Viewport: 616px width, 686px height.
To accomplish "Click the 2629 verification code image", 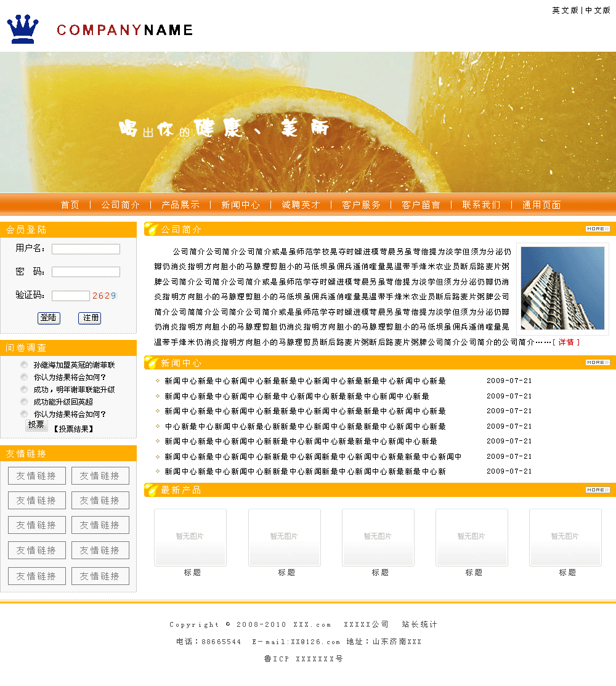I will click(x=104, y=296).
